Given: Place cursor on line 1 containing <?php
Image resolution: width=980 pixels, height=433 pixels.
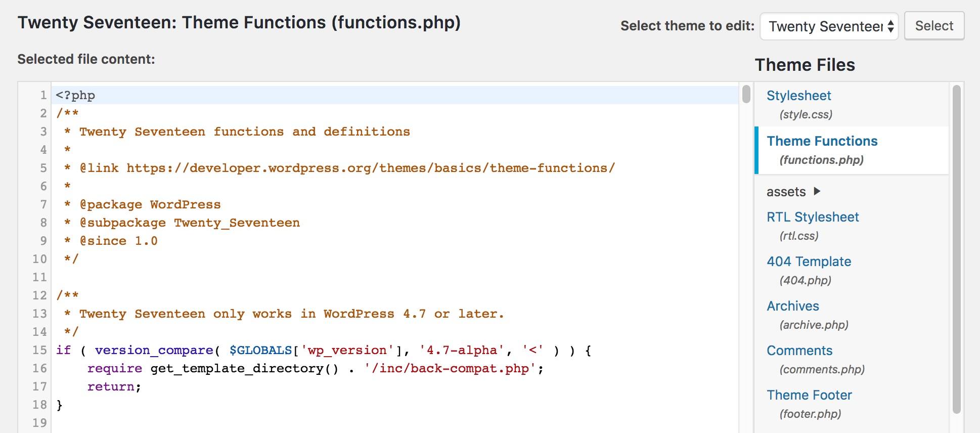Looking at the screenshot, I should 74,95.
